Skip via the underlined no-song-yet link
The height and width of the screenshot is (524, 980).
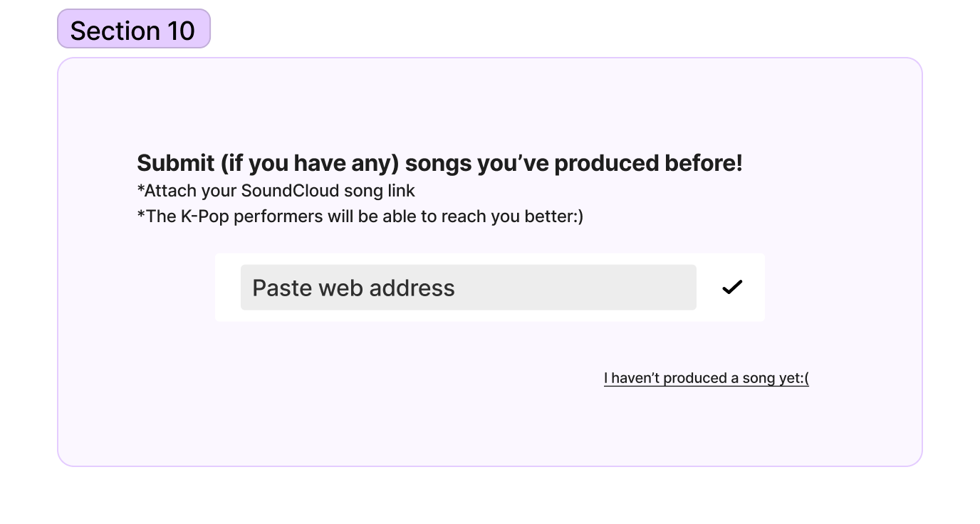(706, 378)
